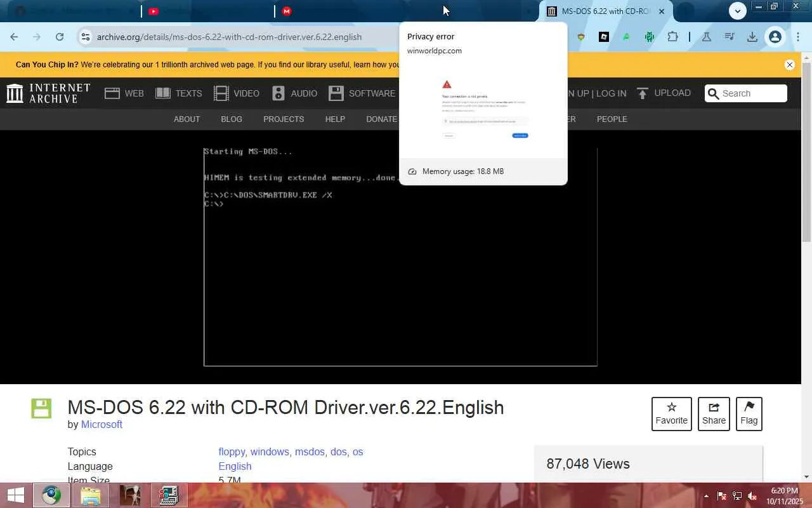
Task: Open the msdos topic link
Action: (x=310, y=452)
